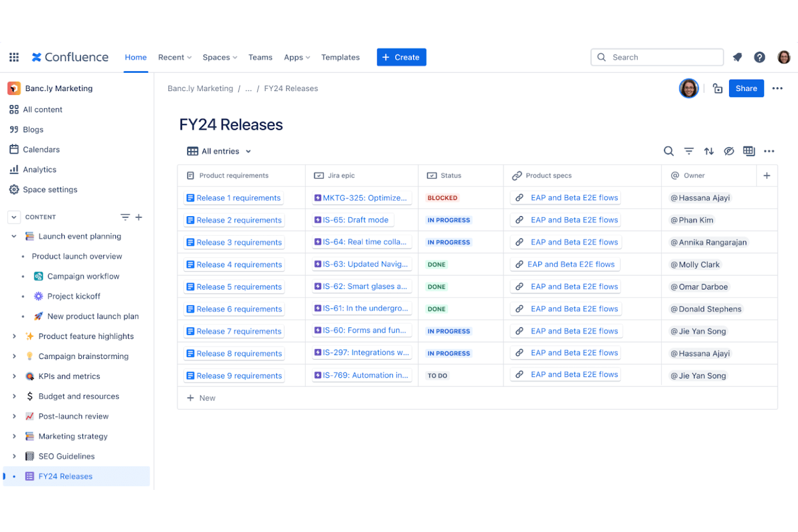The height and width of the screenshot is (532, 798).
Task: Select Project kickoff page in tree
Action: [74, 296]
